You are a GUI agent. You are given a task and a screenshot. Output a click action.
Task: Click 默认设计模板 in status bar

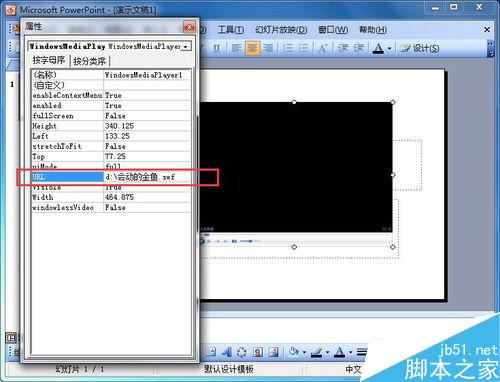[x=229, y=369]
